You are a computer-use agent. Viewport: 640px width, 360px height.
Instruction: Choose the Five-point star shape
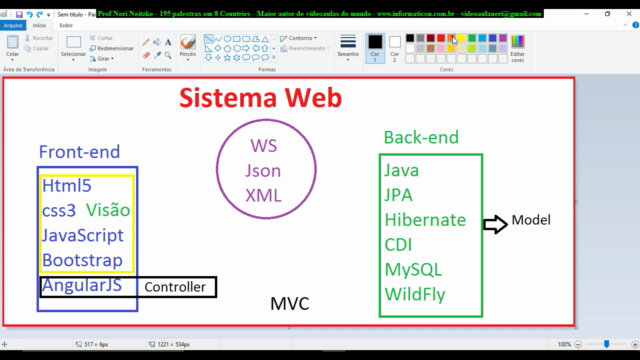pos(227,58)
